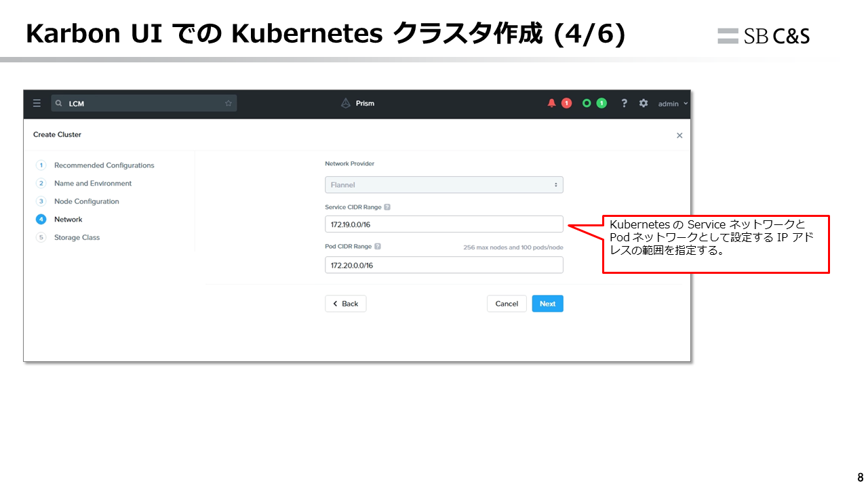Click the Create Cluster title

(57, 134)
